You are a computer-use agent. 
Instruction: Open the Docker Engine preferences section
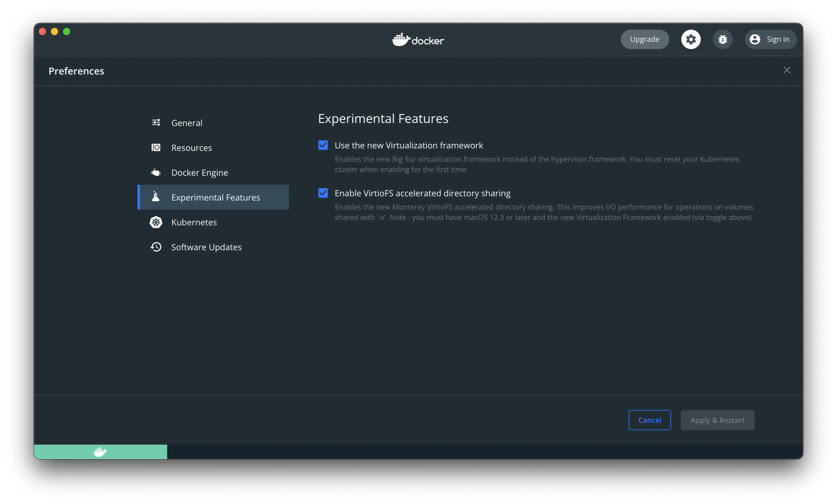pos(200,173)
